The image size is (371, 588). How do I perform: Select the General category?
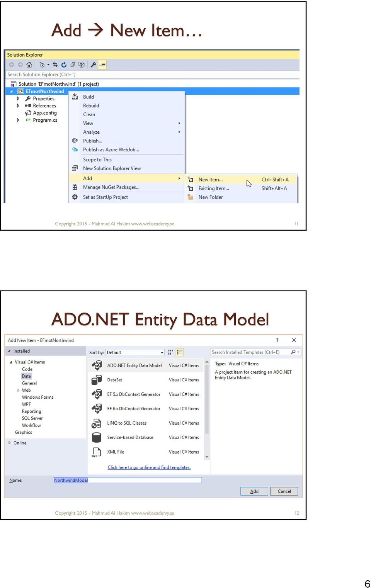click(x=29, y=383)
